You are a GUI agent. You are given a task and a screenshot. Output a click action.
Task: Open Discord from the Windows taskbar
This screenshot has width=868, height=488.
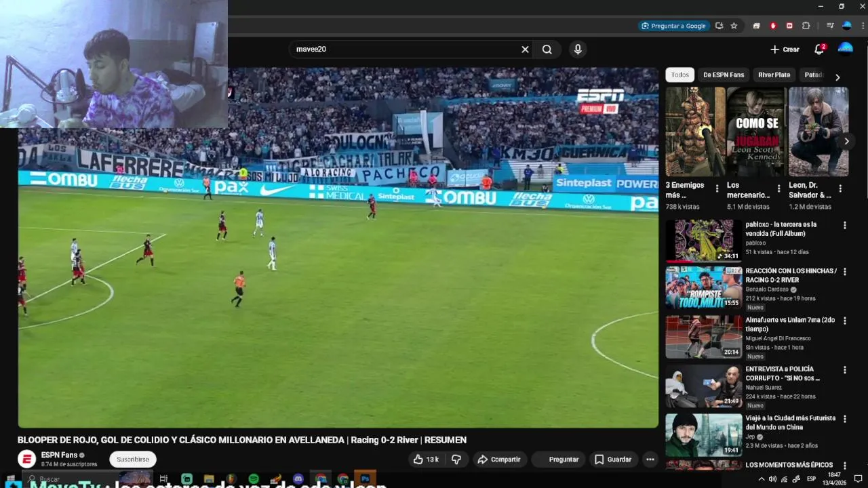coord(298,479)
